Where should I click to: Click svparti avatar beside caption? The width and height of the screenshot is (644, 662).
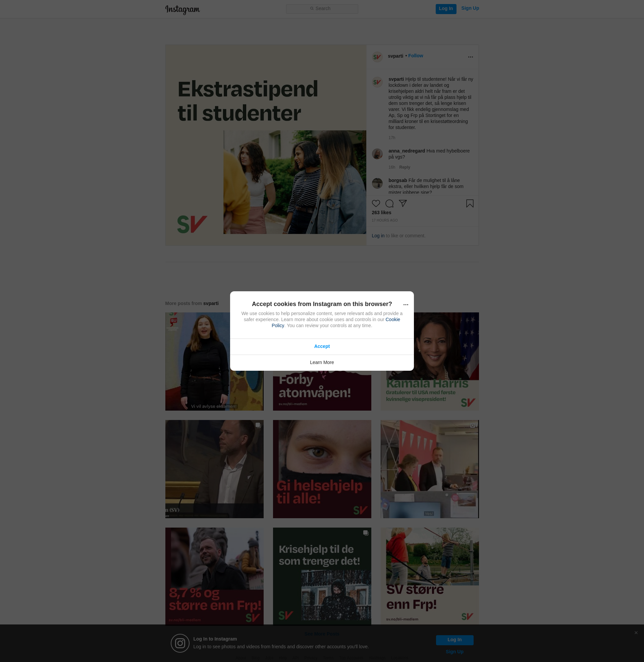[377, 82]
